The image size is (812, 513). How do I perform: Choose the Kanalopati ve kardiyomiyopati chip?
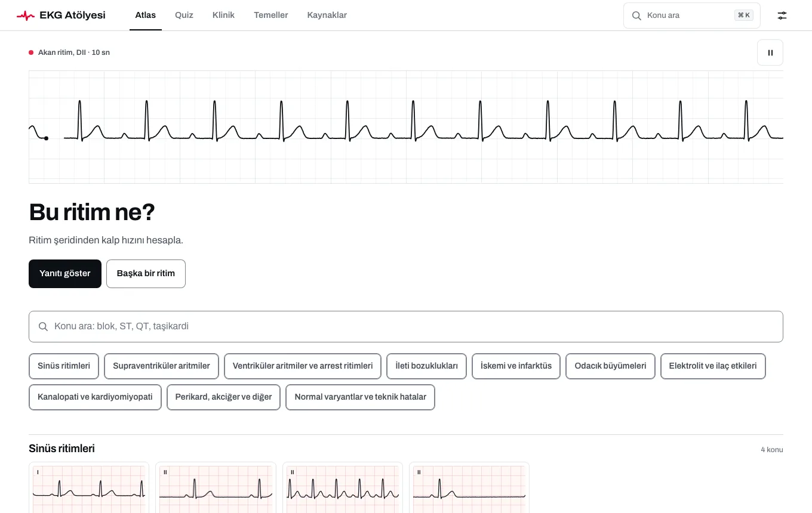[95, 397]
